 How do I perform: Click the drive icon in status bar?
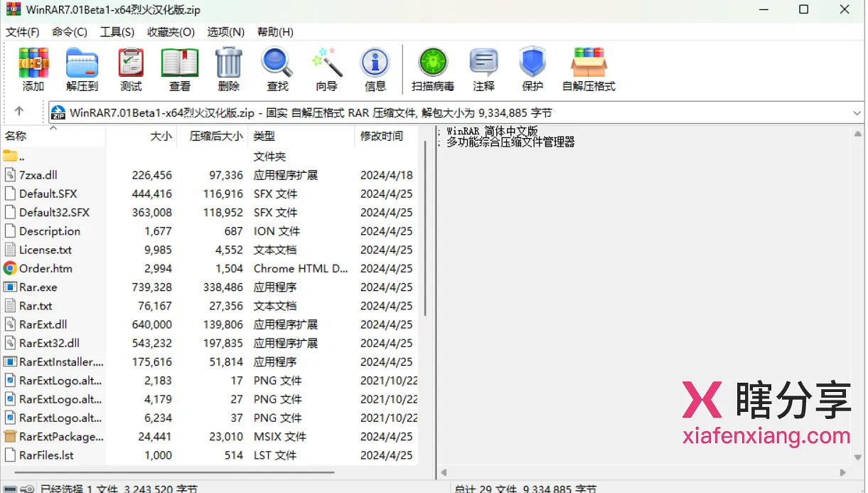(x=11, y=489)
